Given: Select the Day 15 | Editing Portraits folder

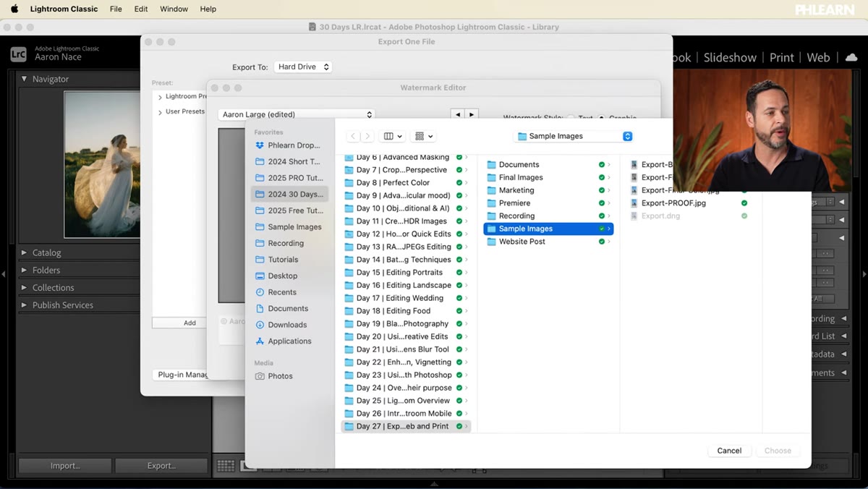Looking at the screenshot, I should 406,273.
